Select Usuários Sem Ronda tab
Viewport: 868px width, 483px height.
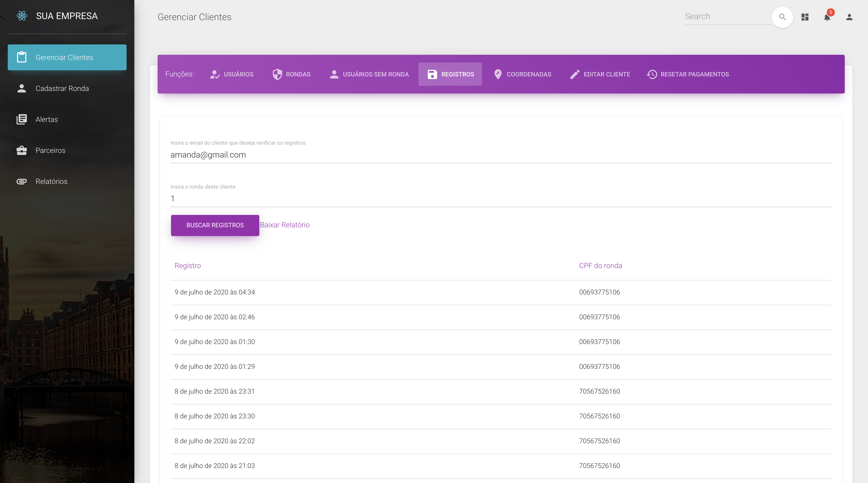point(369,74)
